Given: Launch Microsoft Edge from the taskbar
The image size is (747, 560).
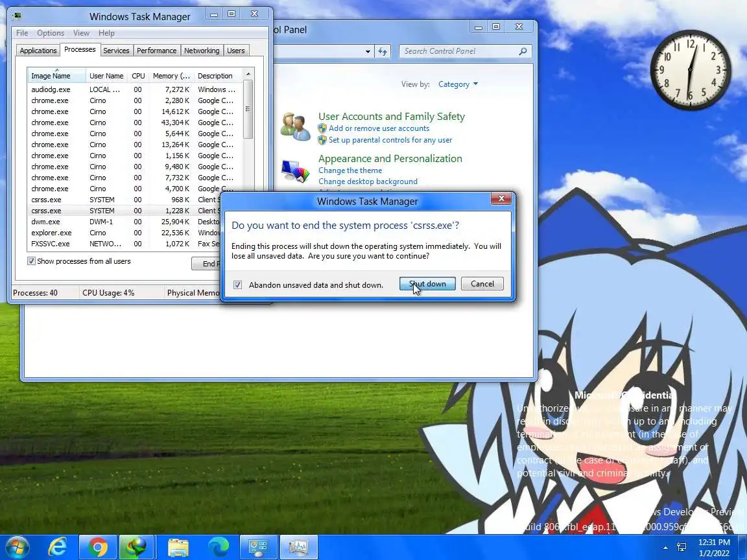Looking at the screenshot, I should pyautogui.click(x=218, y=547).
